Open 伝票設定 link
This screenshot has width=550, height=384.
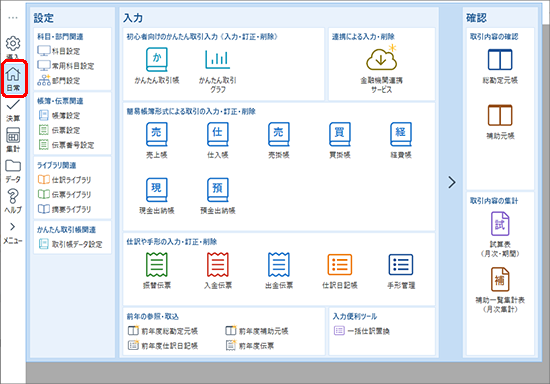59,130
